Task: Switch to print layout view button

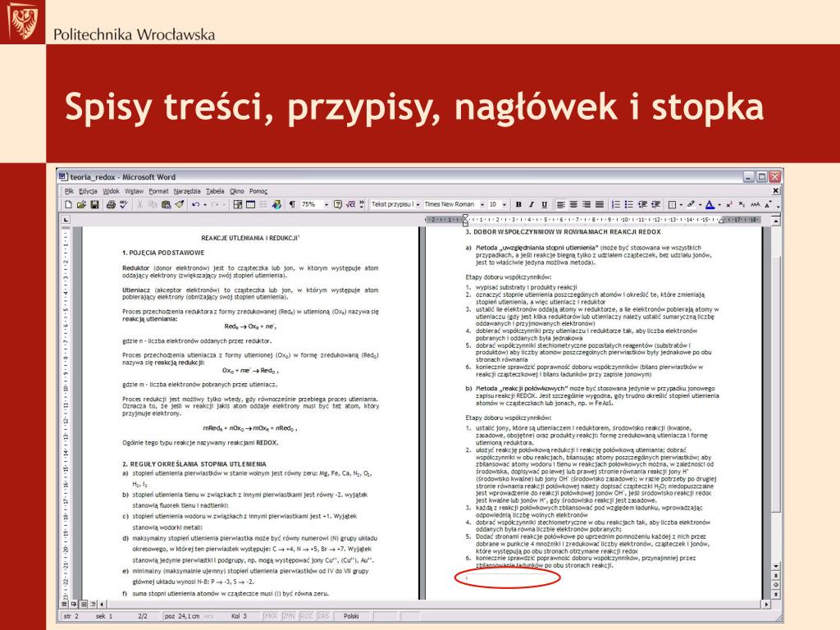Action: pos(84,604)
